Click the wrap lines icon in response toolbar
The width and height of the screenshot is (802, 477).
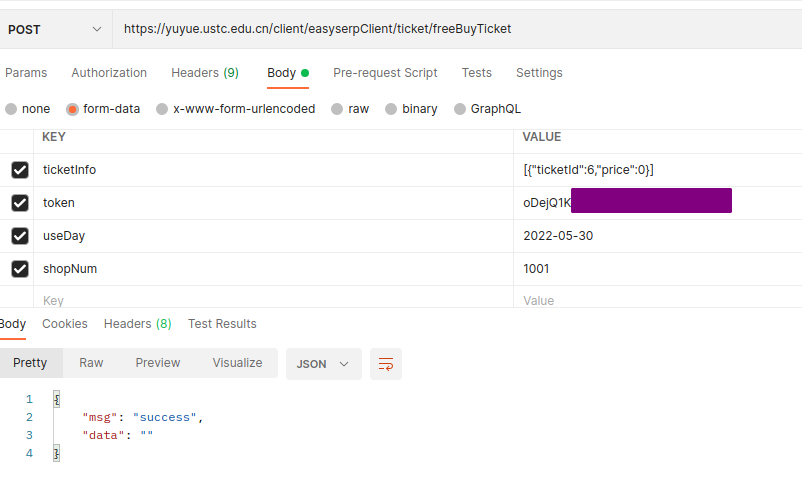385,364
